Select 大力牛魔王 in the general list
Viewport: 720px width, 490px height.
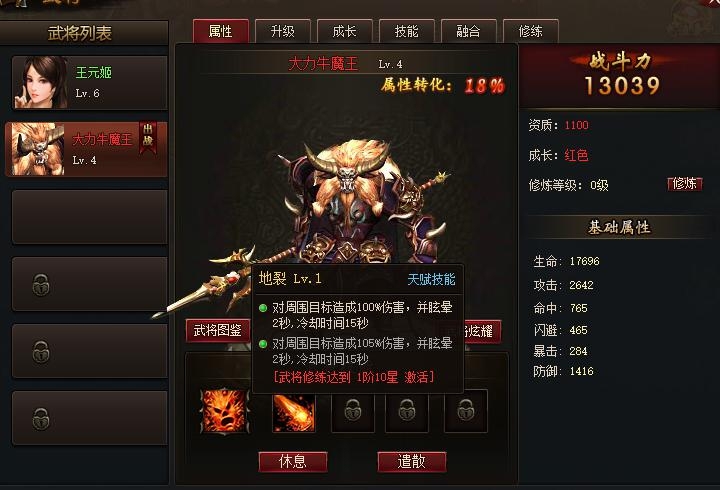[86, 149]
